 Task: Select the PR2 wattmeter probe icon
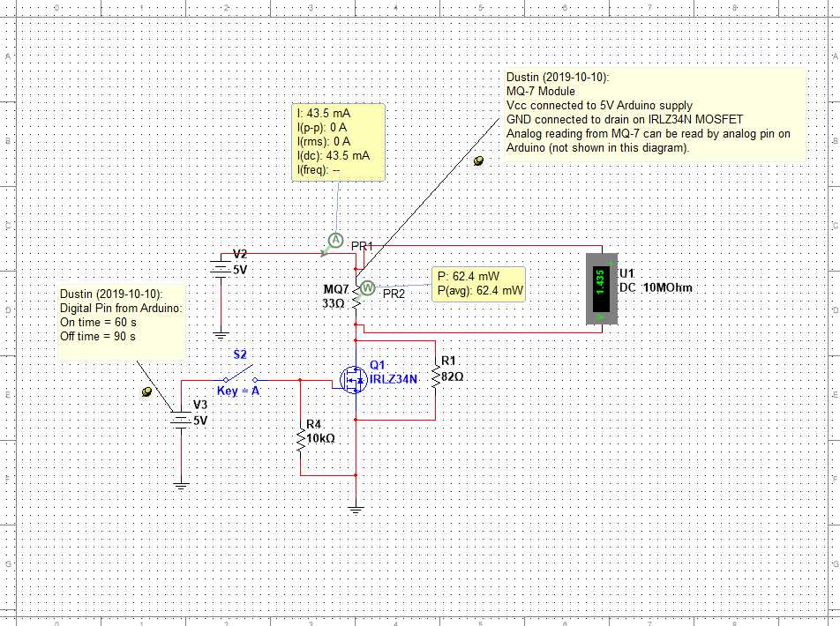click(x=367, y=288)
